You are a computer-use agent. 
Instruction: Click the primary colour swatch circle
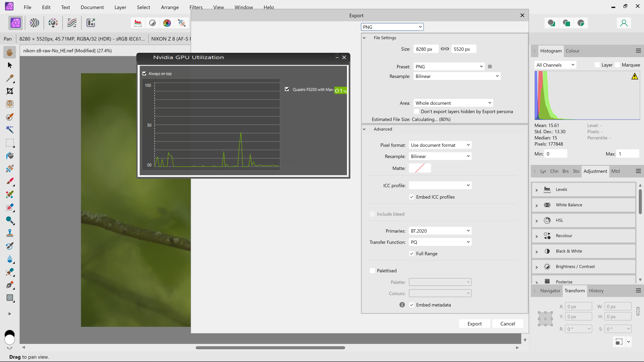[10, 340]
